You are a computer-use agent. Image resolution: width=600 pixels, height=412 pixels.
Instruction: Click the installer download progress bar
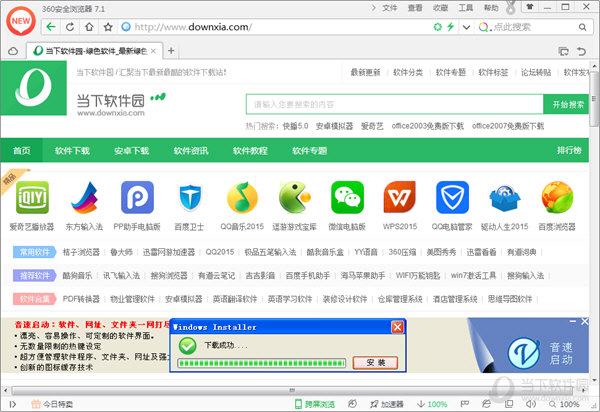coord(262,363)
